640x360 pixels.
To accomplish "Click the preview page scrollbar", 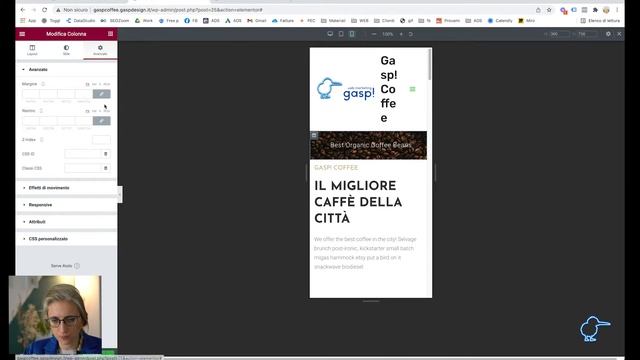I will coord(429,65).
